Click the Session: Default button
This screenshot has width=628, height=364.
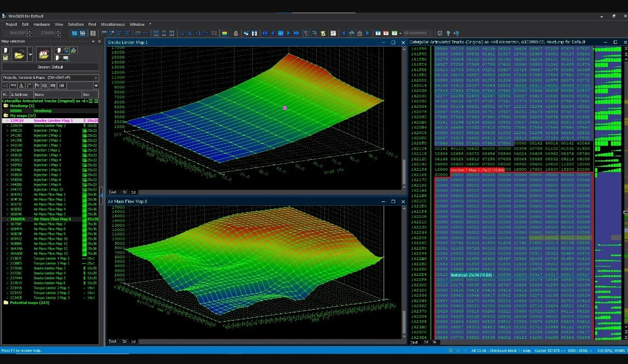click(x=50, y=67)
